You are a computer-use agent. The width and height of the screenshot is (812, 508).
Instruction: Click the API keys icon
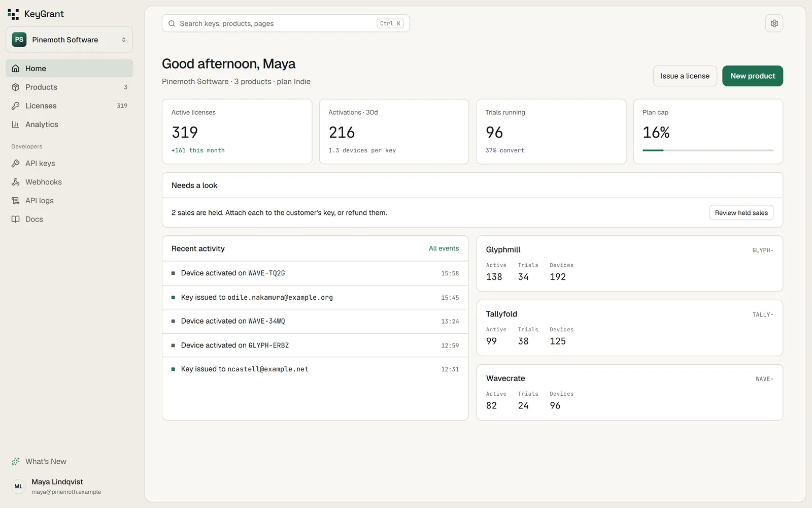16,164
